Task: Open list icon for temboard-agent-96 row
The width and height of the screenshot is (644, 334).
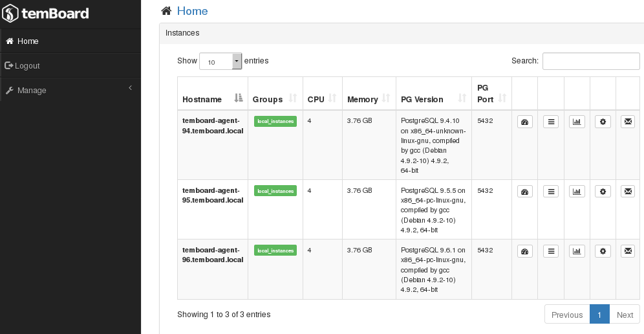Action: pyautogui.click(x=551, y=251)
